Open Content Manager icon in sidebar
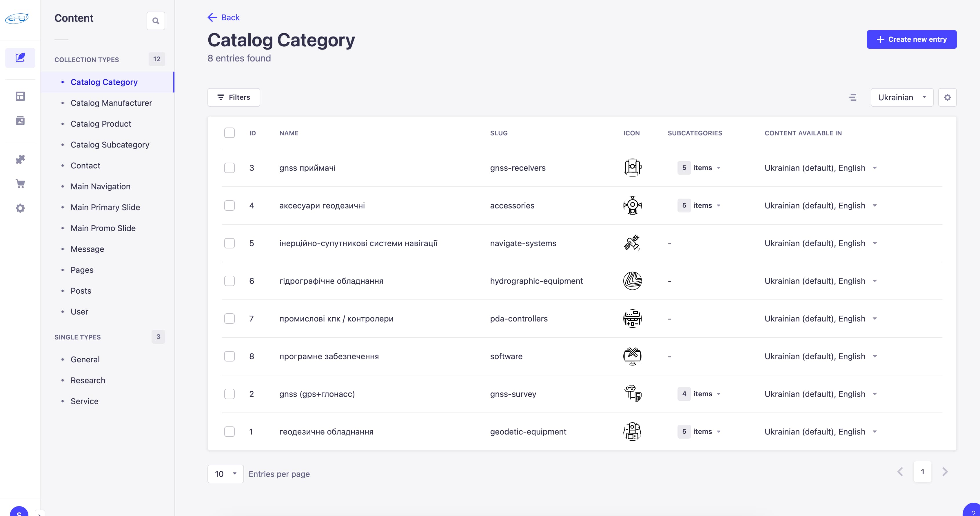Viewport: 980px width, 516px height. tap(20, 58)
